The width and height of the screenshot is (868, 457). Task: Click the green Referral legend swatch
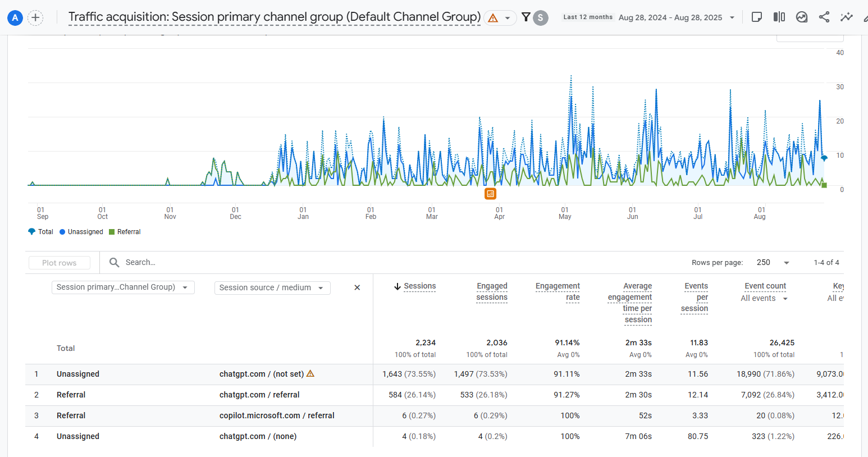click(x=112, y=232)
